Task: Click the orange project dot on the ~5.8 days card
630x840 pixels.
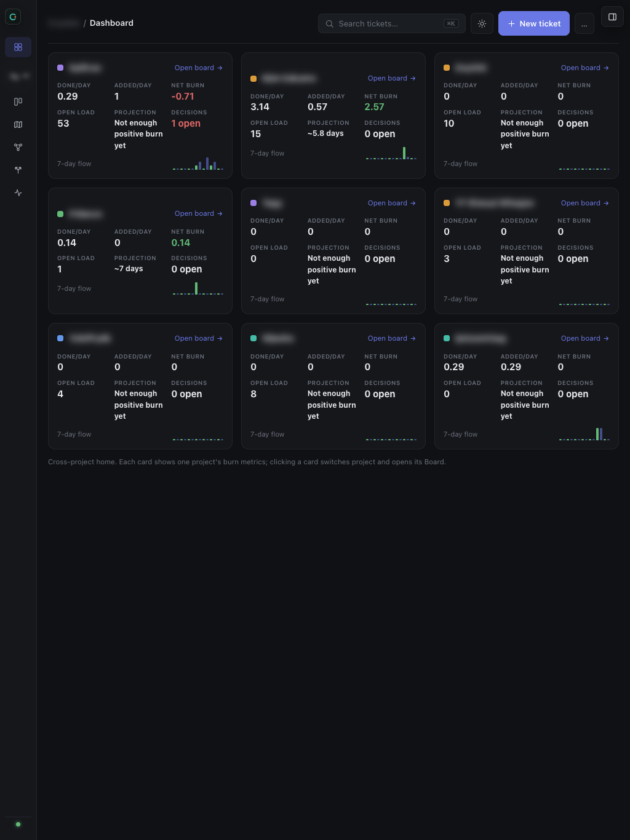Action: (x=253, y=79)
